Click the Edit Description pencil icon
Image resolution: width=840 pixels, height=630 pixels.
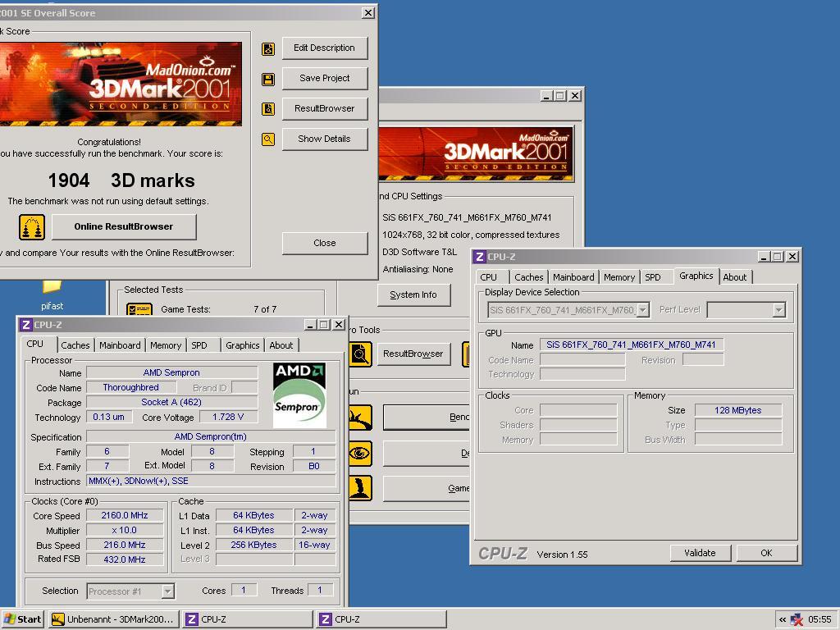tap(268, 48)
